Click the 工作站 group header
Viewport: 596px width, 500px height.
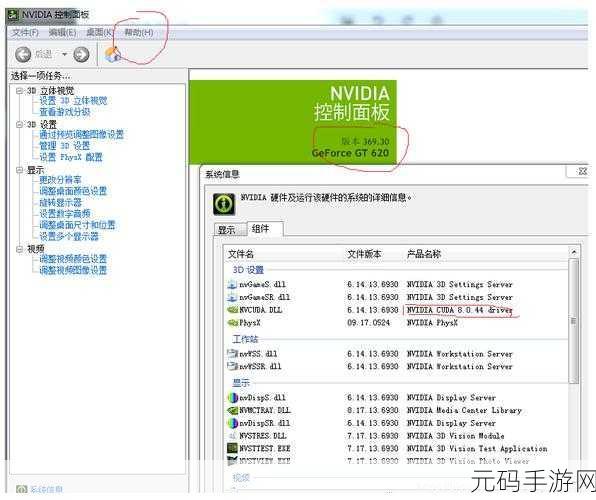(x=246, y=339)
